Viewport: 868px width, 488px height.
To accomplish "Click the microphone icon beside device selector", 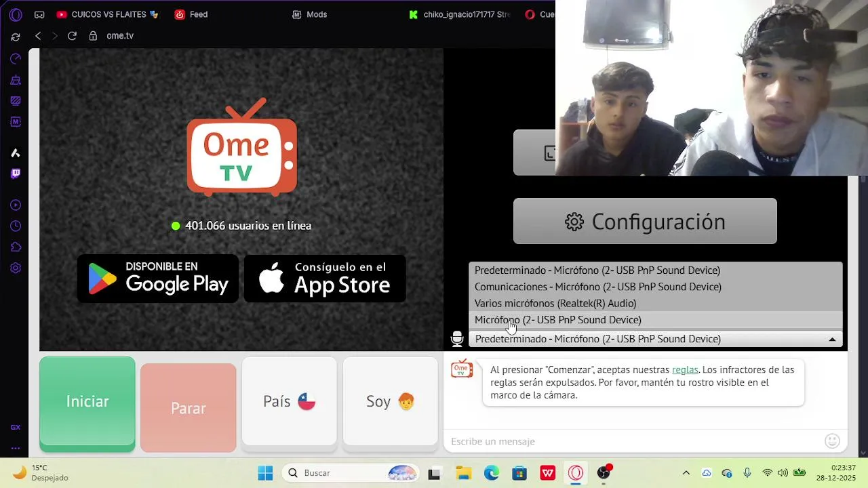I will [x=457, y=339].
